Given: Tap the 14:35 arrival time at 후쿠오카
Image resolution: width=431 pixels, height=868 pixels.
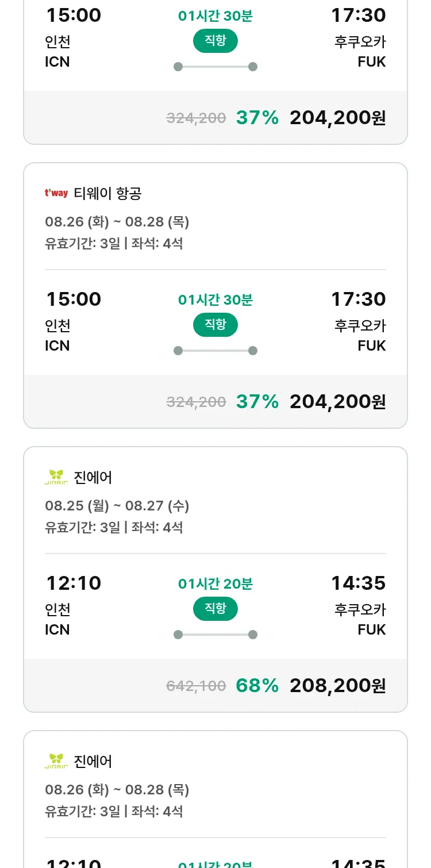Looking at the screenshot, I should (x=358, y=583).
